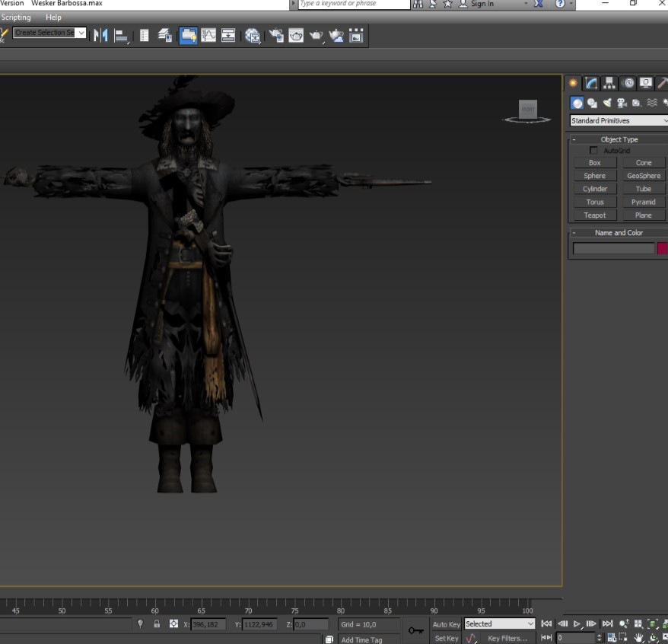Open the Scene Explorer toggle icon
This screenshot has width=668, height=644.
coord(144,35)
